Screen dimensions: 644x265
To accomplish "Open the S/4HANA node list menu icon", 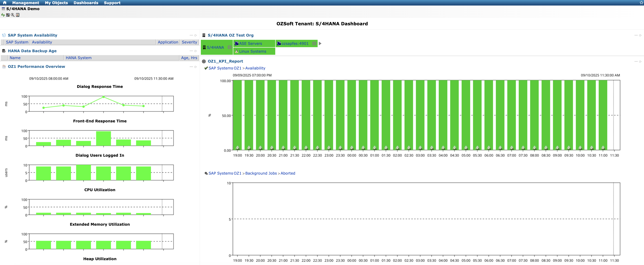I will pos(229,47).
